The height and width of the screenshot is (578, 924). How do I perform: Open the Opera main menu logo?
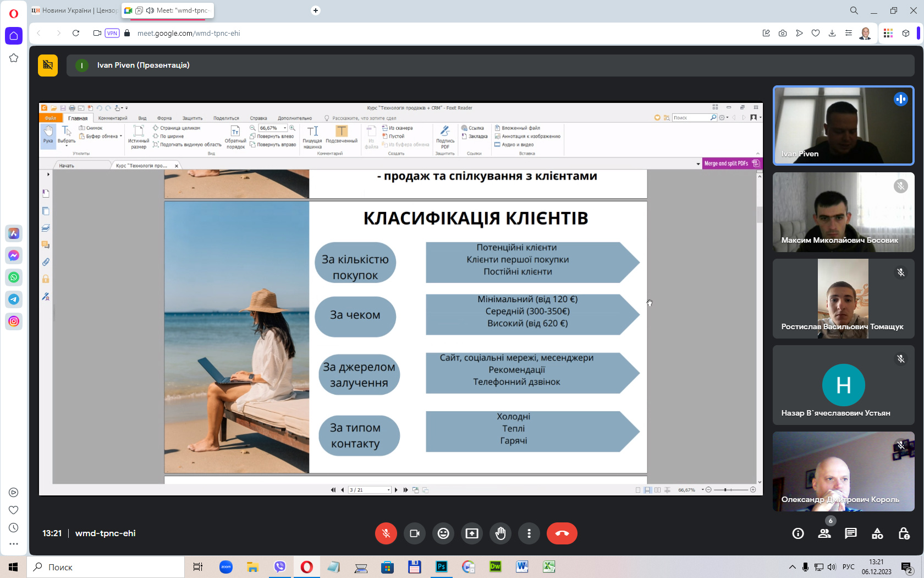[x=14, y=14]
